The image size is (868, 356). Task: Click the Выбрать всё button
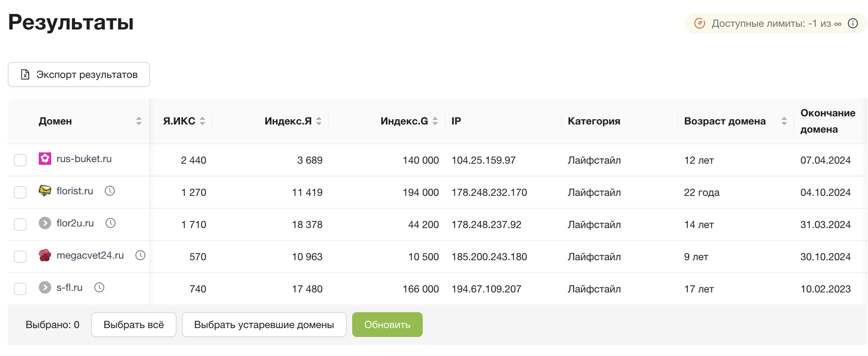pos(134,325)
